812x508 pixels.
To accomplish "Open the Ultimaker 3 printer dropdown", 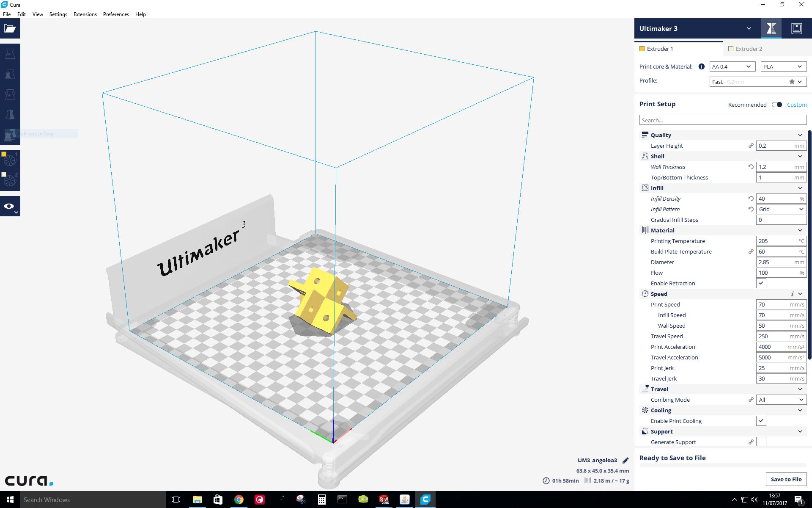I will [698, 29].
